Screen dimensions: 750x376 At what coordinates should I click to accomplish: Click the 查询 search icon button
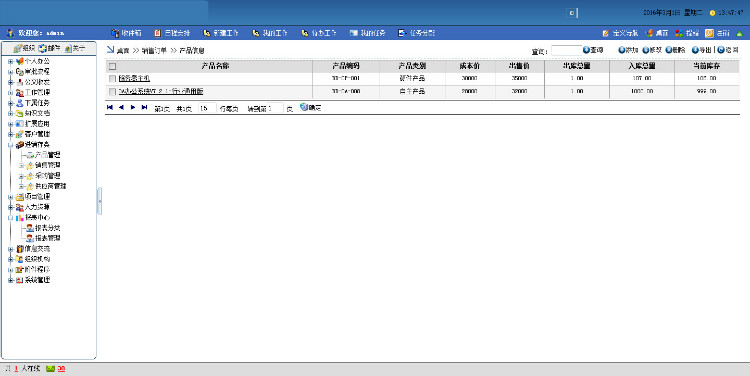pyautogui.click(x=586, y=50)
